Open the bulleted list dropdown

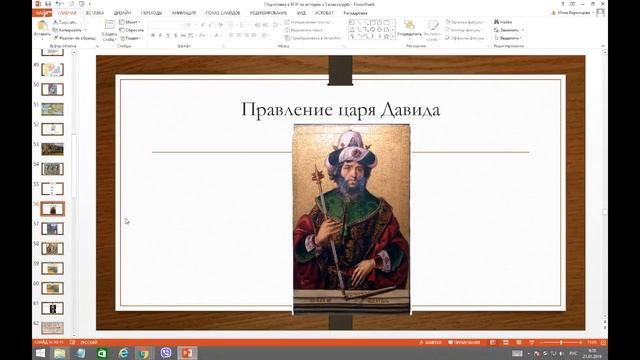(232, 25)
